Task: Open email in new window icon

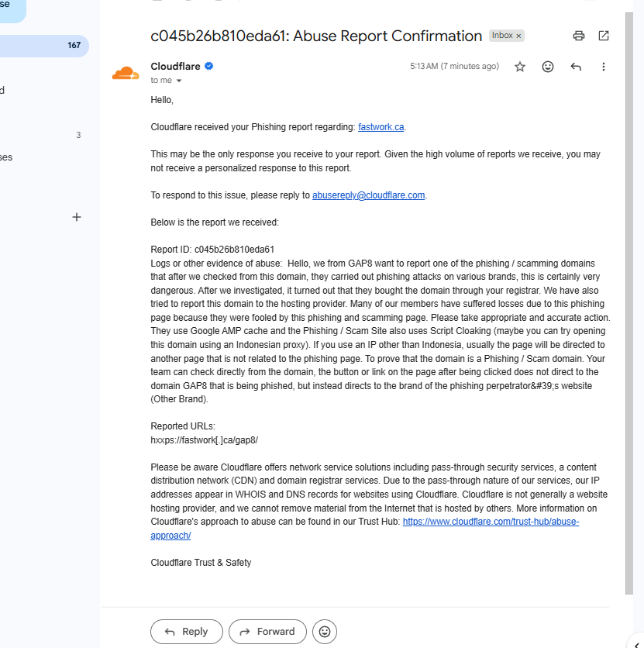Action: coord(604,36)
